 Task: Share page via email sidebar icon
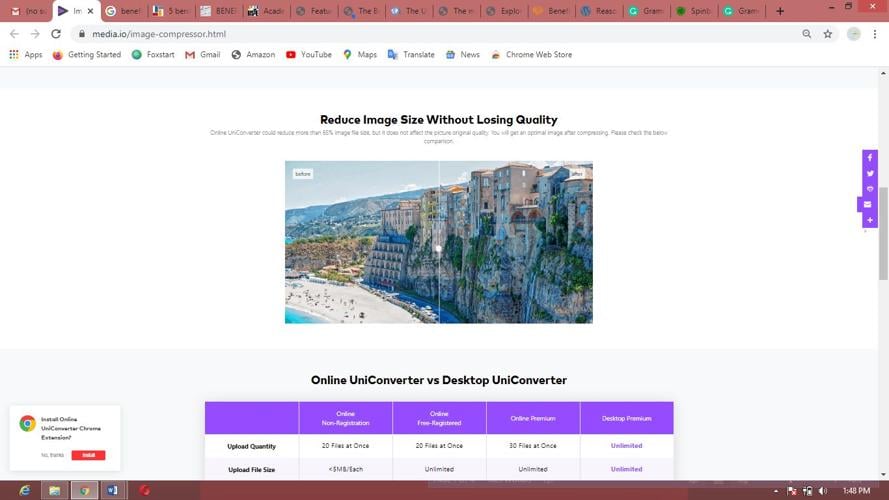(867, 205)
